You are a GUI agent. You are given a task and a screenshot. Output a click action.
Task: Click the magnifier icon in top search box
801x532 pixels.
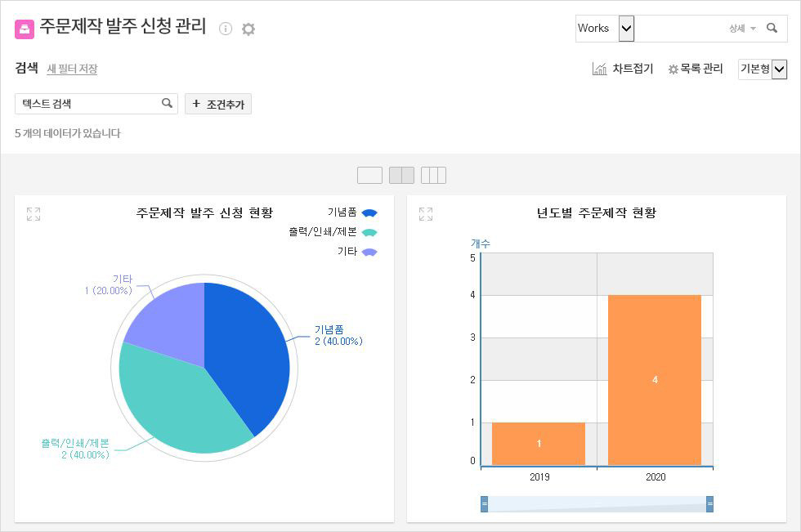click(772, 28)
